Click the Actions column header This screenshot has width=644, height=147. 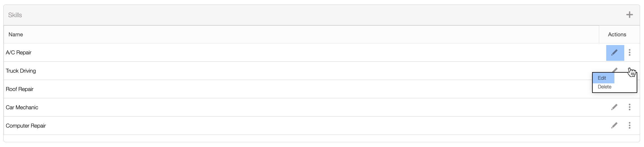[x=617, y=35]
